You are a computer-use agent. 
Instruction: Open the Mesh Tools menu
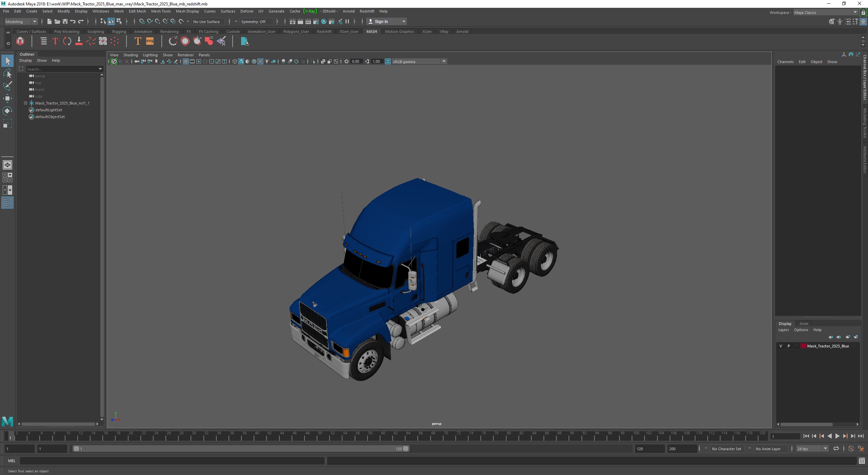[x=161, y=11]
